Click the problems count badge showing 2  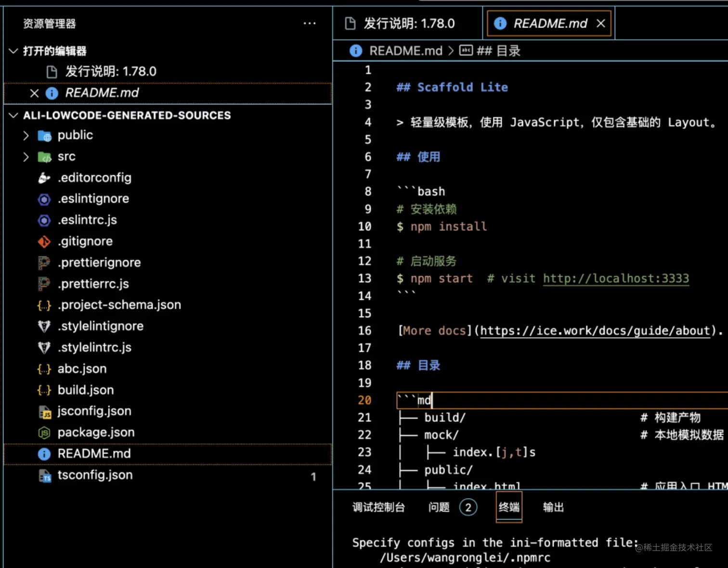tap(468, 507)
